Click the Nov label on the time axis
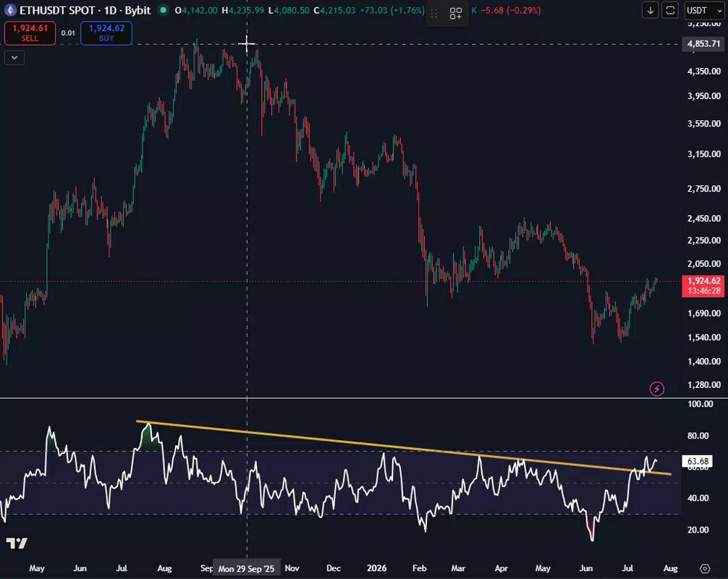The image size is (728, 579). click(292, 568)
